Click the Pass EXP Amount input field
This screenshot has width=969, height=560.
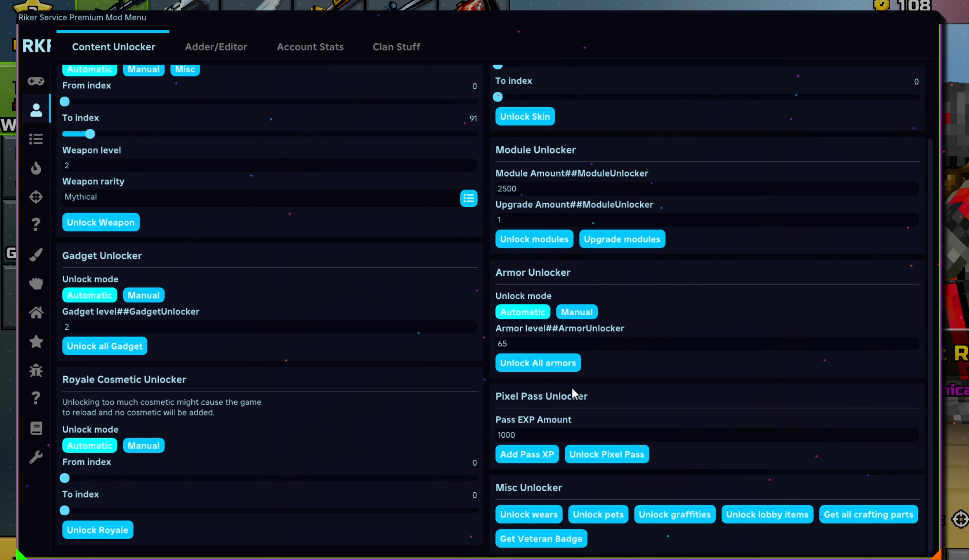click(x=706, y=435)
